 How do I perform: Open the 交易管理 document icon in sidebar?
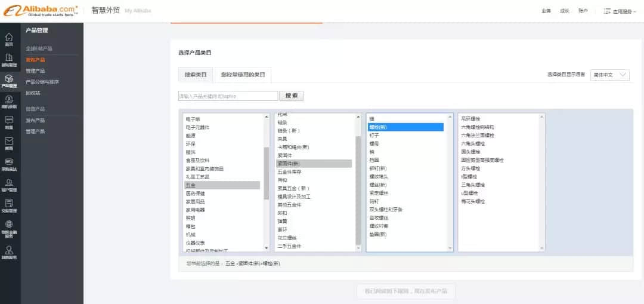9,205
